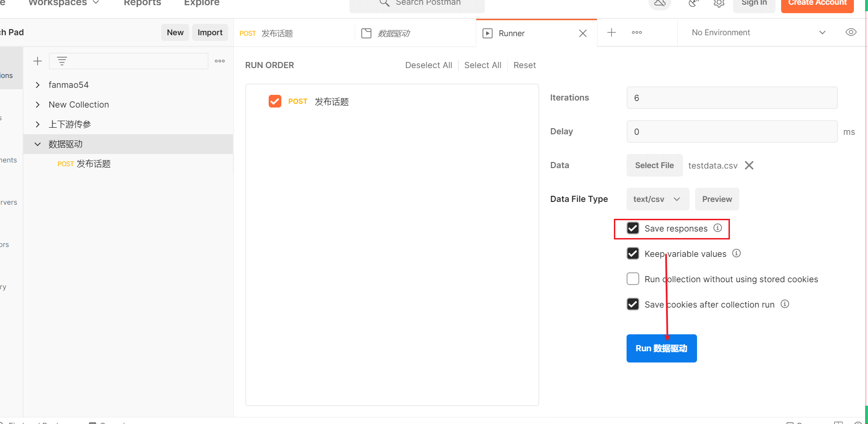The height and width of the screenshot is (424, 868).
Task: Close the Runner tab
Action: click(x=583, y=33)
